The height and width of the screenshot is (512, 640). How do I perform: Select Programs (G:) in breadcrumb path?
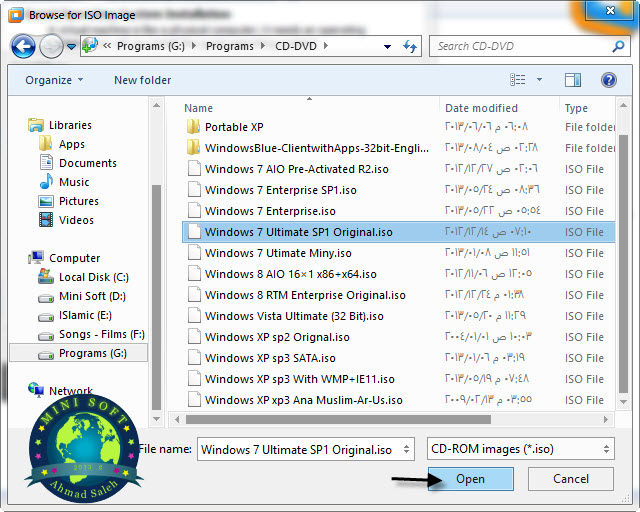point(151,46)
